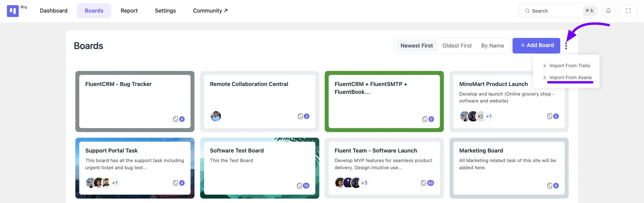644x203 pixels.
Task: Click 'Develop and launch (Online grocery shop' text
Action: [507, 97]
